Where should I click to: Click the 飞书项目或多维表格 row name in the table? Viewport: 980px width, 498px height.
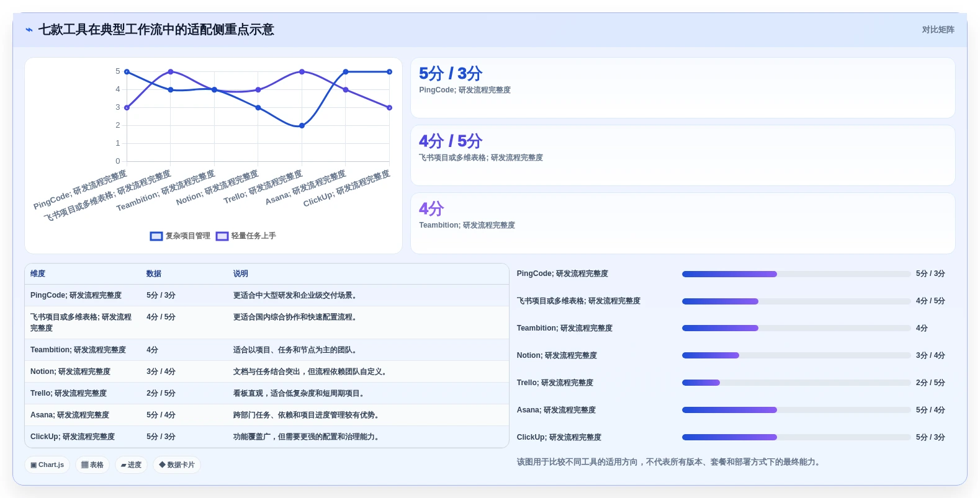pyautogui.click(x=81, y=322)
